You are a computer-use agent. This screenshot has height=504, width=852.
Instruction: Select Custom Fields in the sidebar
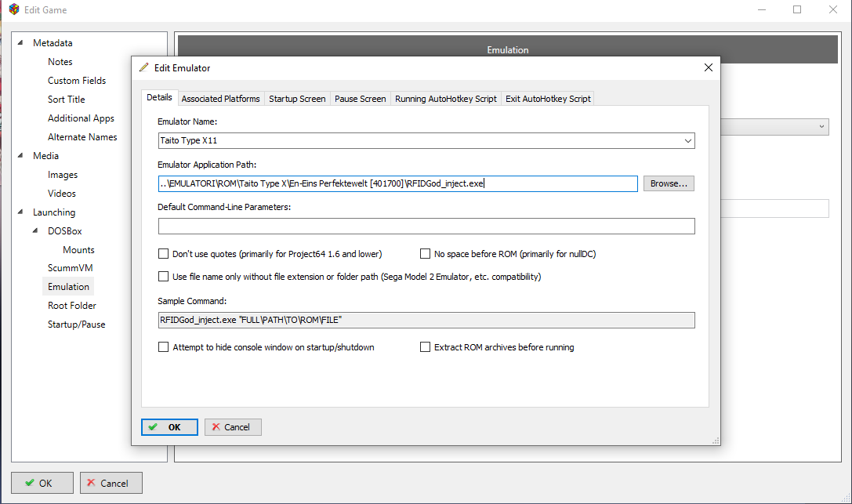[x=77, y=81]
